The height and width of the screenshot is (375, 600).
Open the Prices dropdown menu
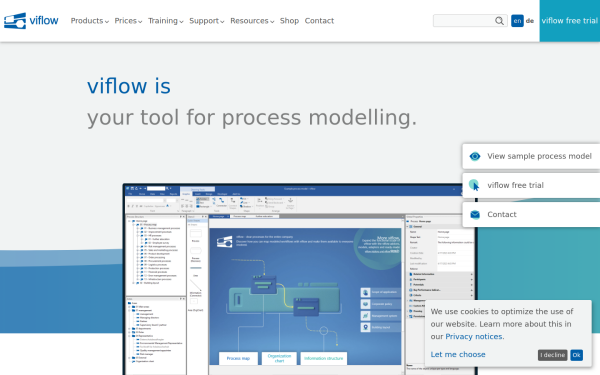click(128, 21)
